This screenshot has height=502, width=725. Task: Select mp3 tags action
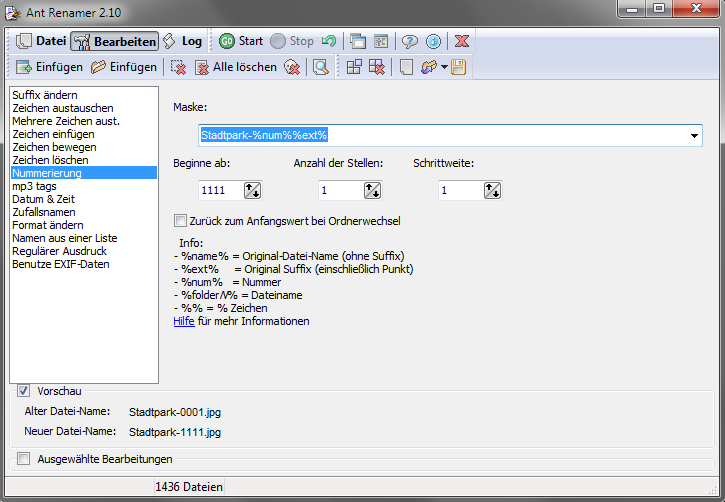(x=84, y=186)
